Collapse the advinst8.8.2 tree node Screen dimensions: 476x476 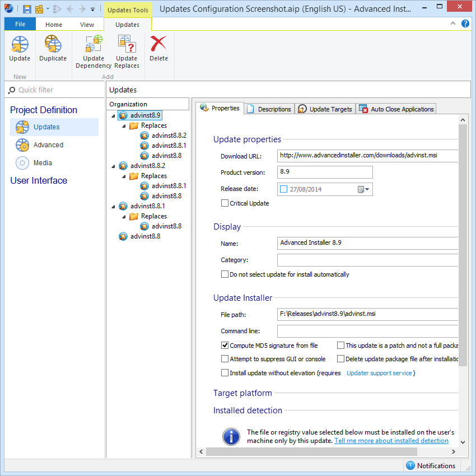[113, 166]
